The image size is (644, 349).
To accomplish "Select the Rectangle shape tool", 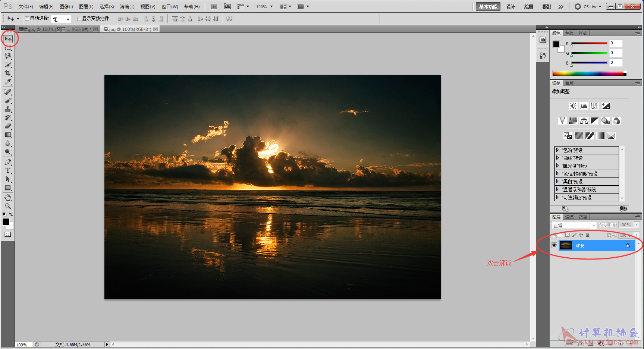I will point(8,188).
